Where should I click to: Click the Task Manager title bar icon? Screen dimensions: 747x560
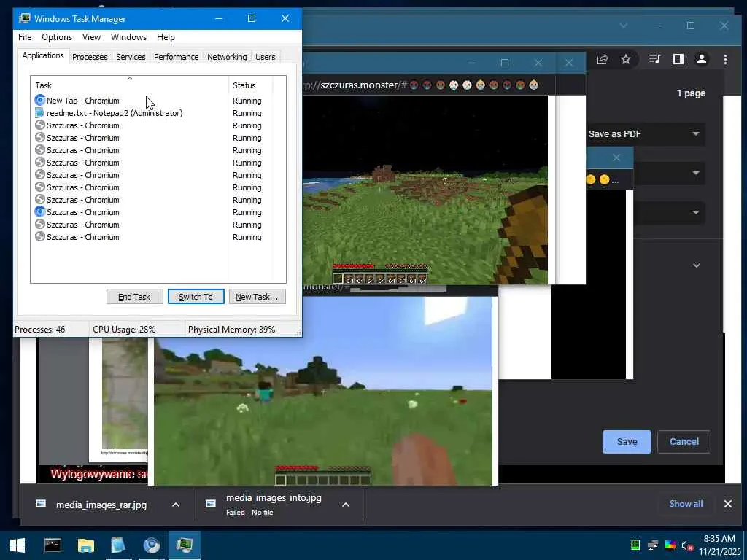[24, 18]
